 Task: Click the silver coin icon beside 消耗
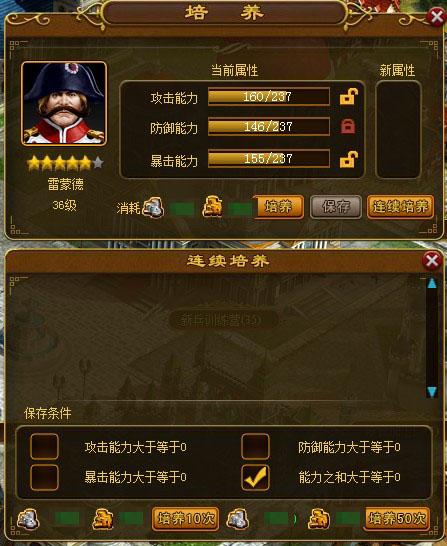coord(153,208)
